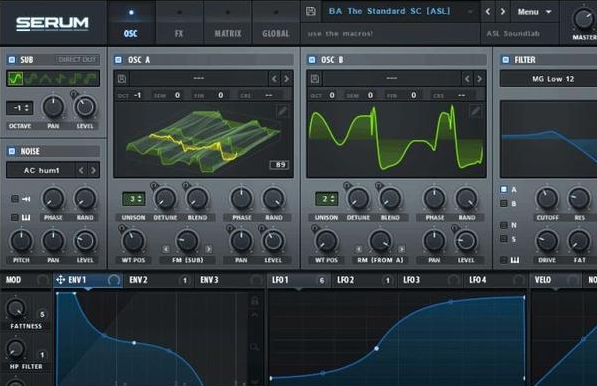Click OSC A wavetable save icon
Viewport: 597px width, 386px height.
[x=122, y=79]
